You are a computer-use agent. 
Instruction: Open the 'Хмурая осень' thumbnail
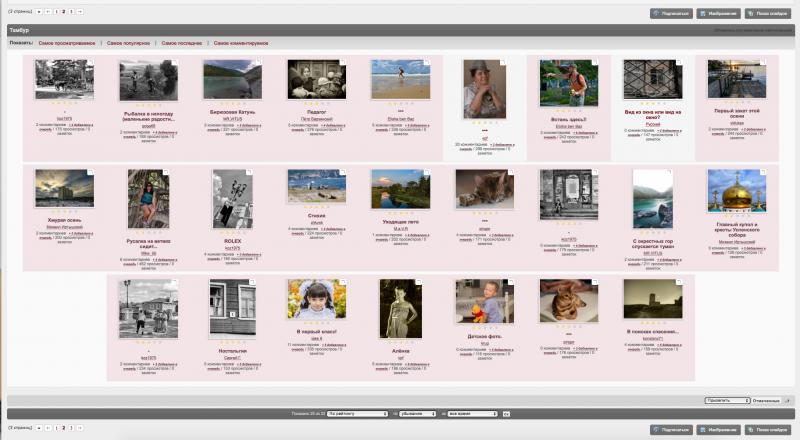(x=64, y=188)
